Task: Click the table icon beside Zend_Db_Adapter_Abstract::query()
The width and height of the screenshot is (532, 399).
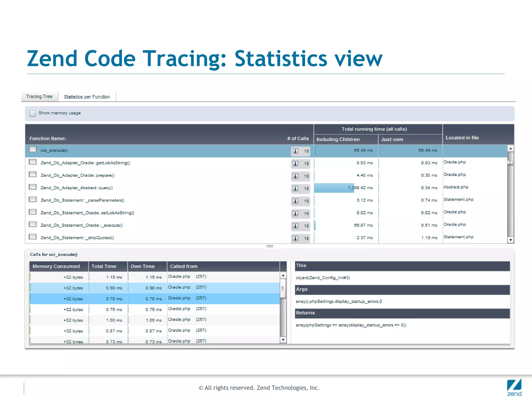Action: tap(33, 187)
